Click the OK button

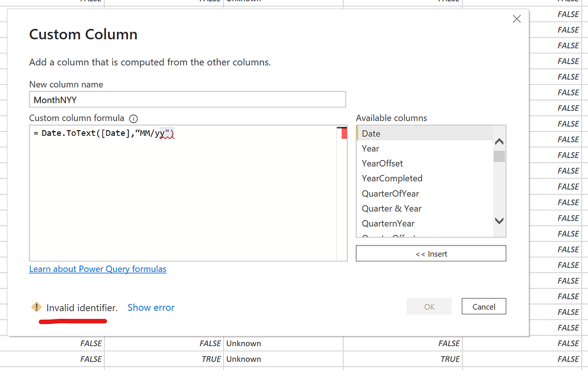(429, 306)
